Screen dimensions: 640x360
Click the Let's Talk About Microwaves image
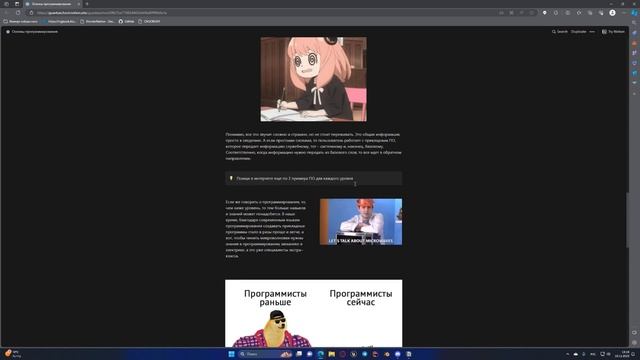click(361, 222)
